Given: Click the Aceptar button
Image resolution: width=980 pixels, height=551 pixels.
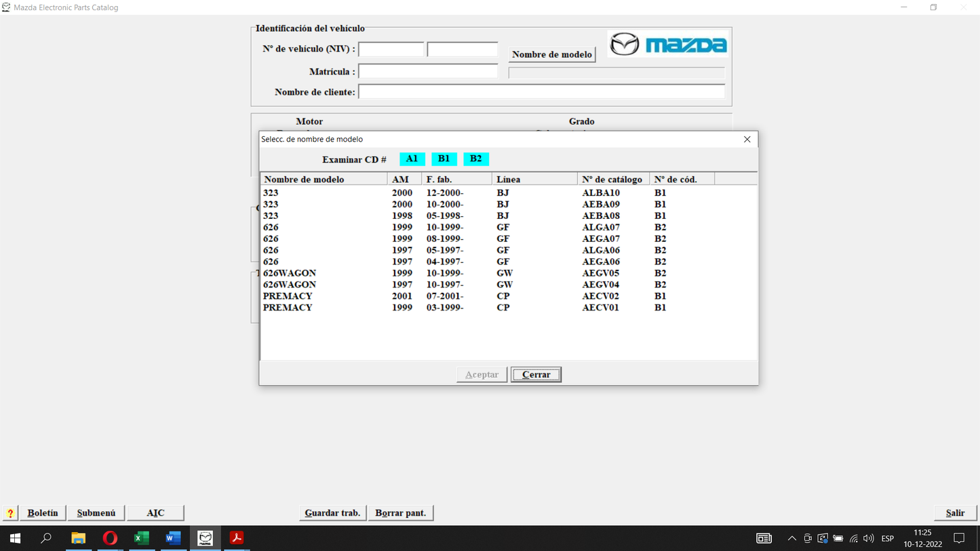Looking at the screenshot, I should coord(482,375).
